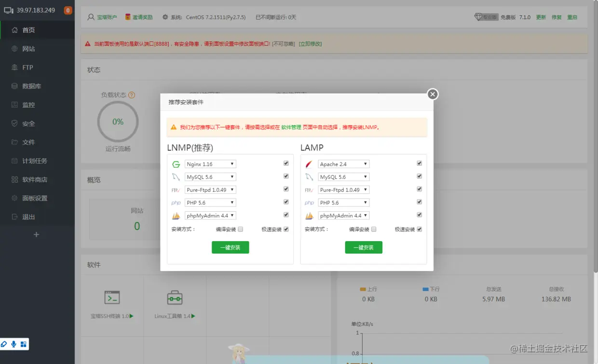The width and height of the screenshot is (598, 364).
Task: Open the orange notification badge showing 0
Action: click(68, 10)
